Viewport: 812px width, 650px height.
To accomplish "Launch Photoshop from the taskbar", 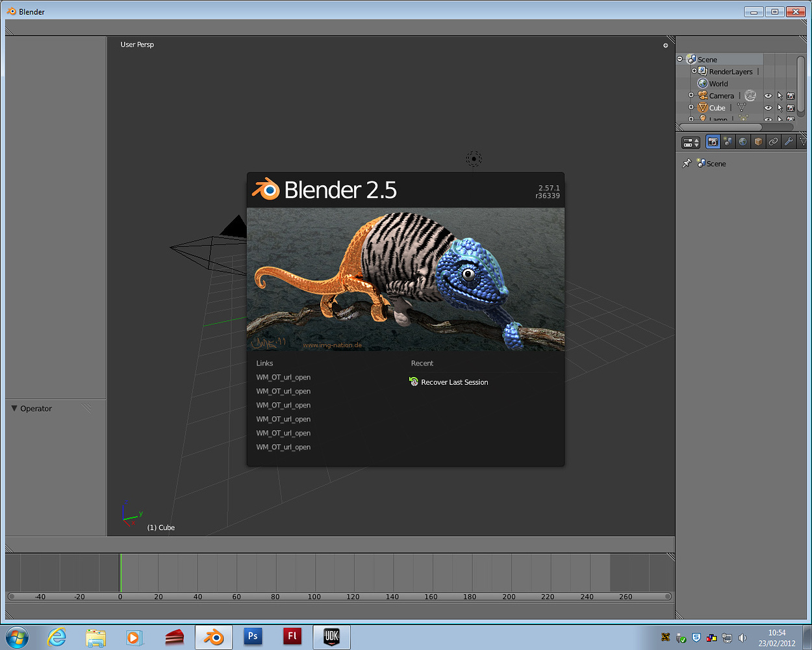I will tap(253, 637).
